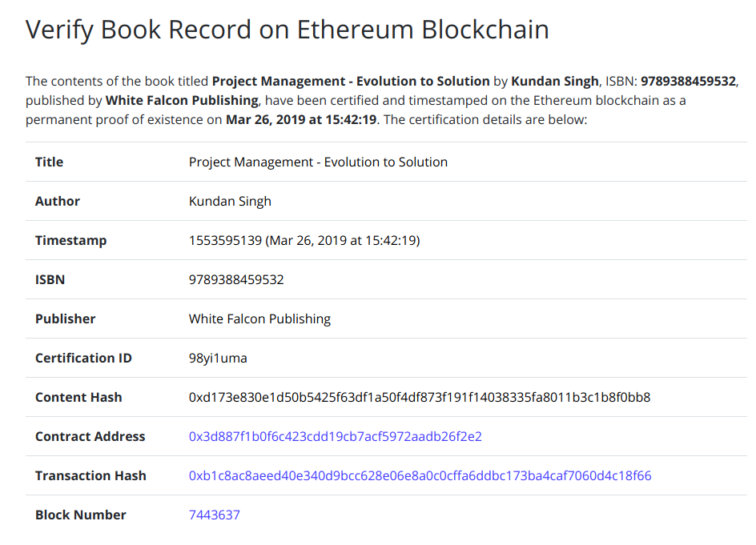
Task: Click the Author row label
Action: click(x=58, y=202)
